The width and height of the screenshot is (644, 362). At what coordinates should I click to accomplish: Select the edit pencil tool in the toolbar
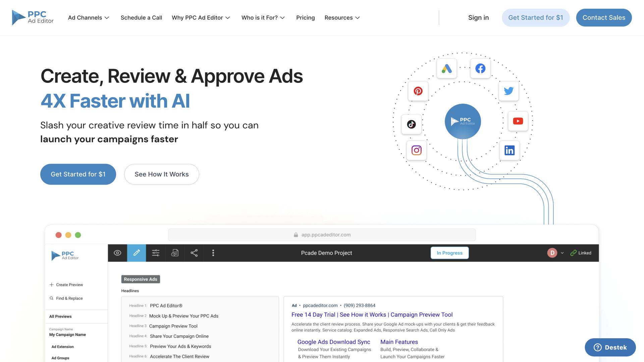137,253
